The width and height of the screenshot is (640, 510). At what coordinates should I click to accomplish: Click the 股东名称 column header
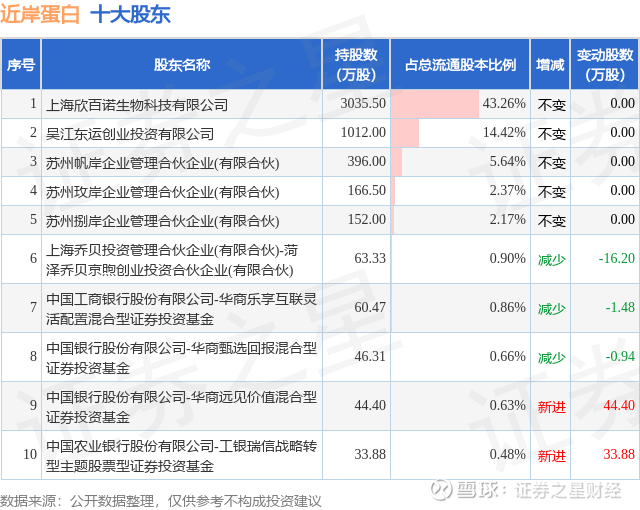click(x=182, y=64)
